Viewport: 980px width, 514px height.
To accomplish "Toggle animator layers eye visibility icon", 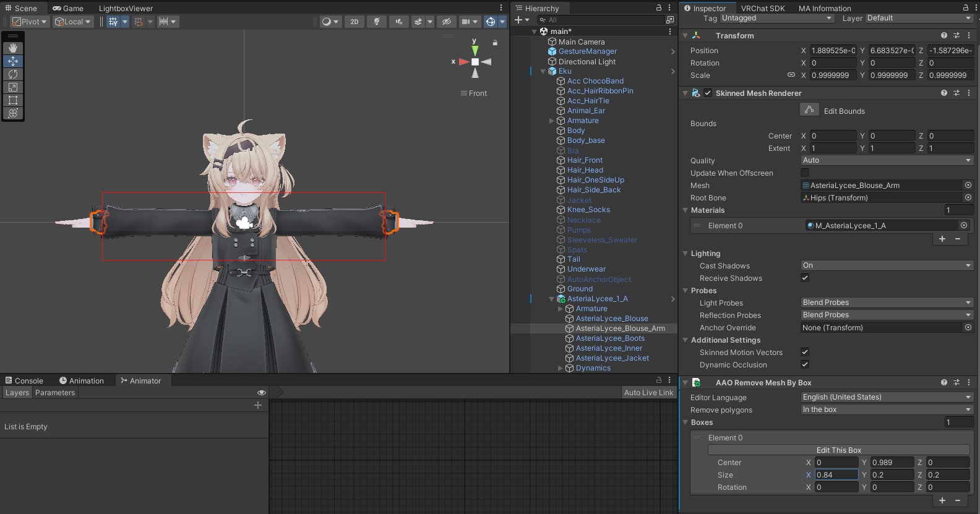I will click(x=262, y=393).
